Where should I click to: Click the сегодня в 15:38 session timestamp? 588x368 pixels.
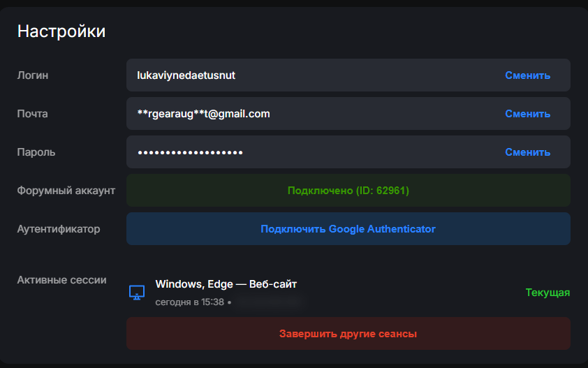coord(189,302)
